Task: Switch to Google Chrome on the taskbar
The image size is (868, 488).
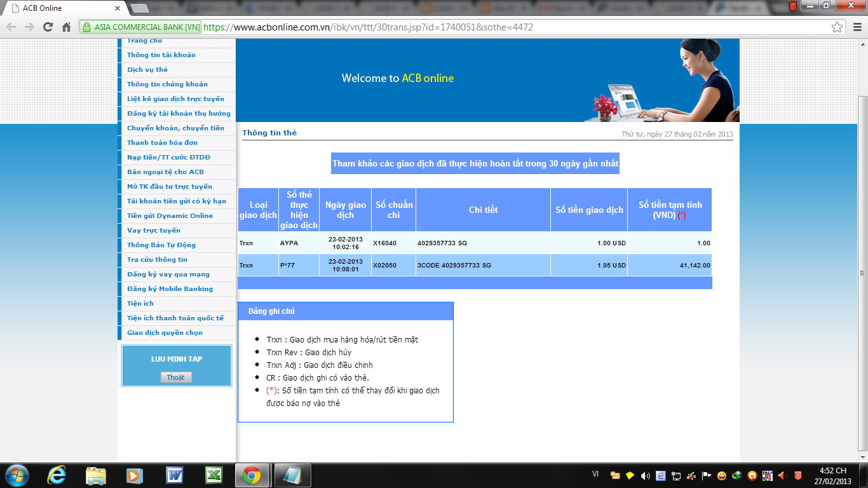Action: tap(252, 475)
